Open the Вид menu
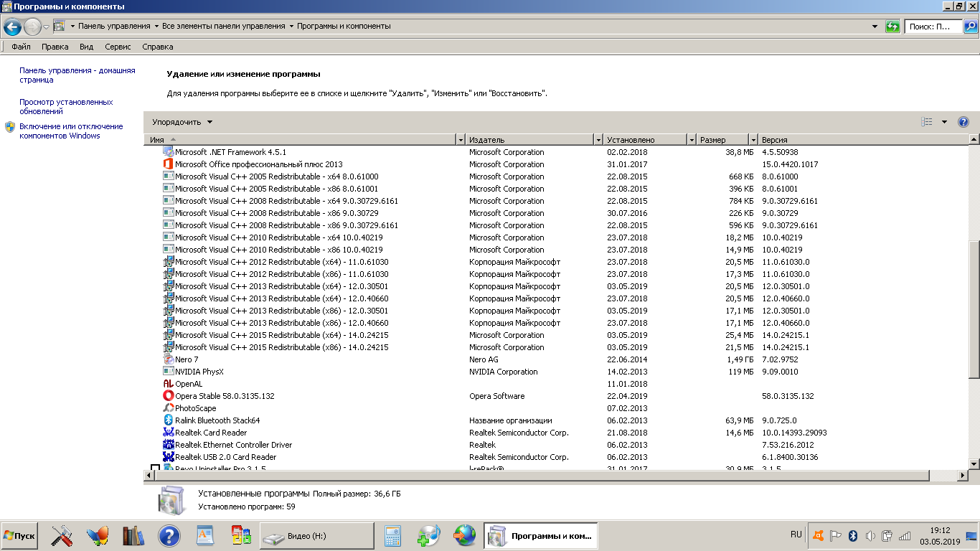The height and width of the screenshot is (551, 980). pos(87,47)
